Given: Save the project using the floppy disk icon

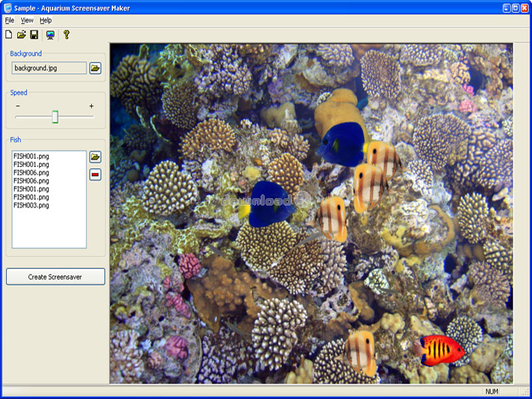Looking at the screenshot, I should pos(34,35).
